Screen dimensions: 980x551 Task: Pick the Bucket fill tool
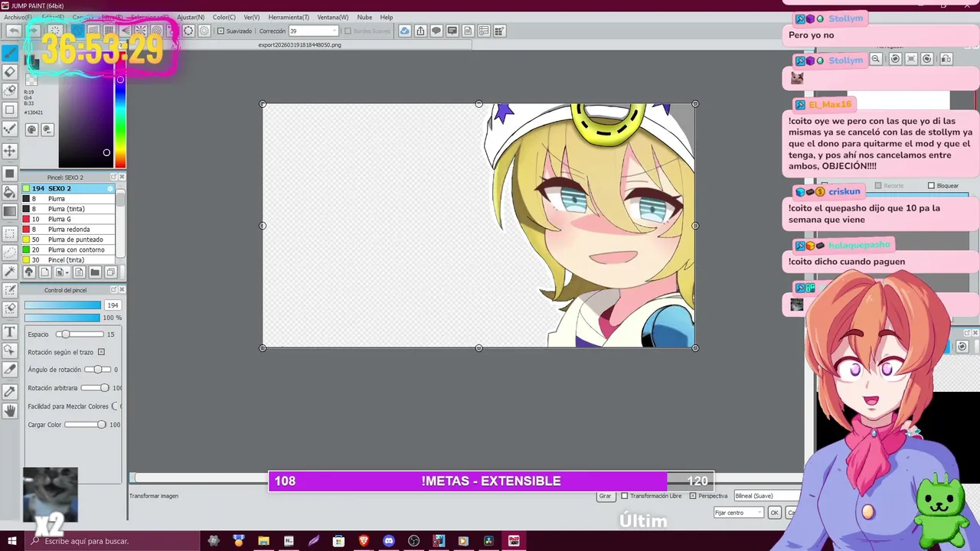(10, 193)
